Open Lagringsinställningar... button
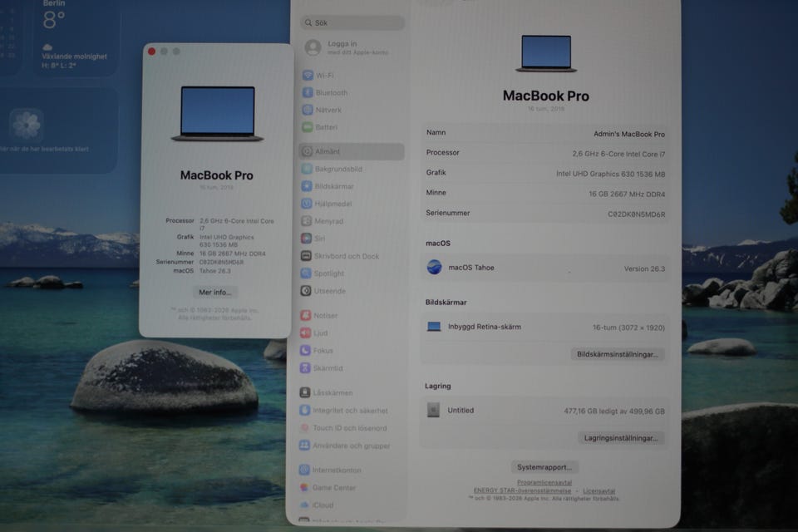The image size is (798, 532). tap(620, 438)
